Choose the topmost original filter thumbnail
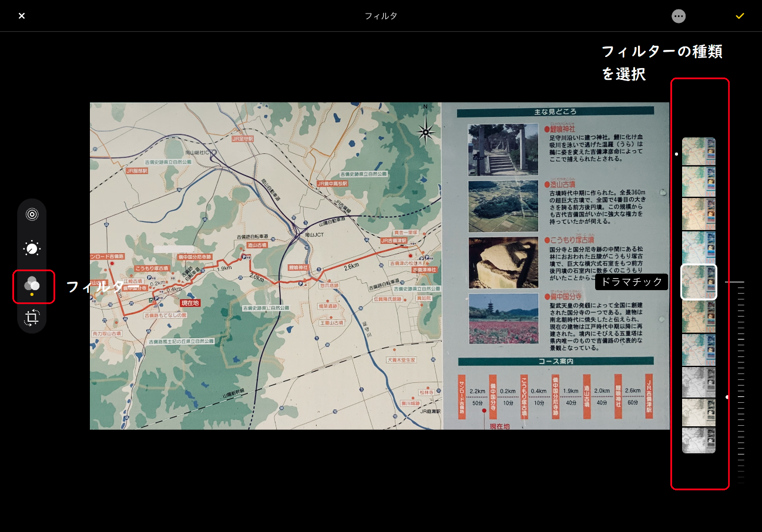Viewport: 762px width, 532px height. 699,151
